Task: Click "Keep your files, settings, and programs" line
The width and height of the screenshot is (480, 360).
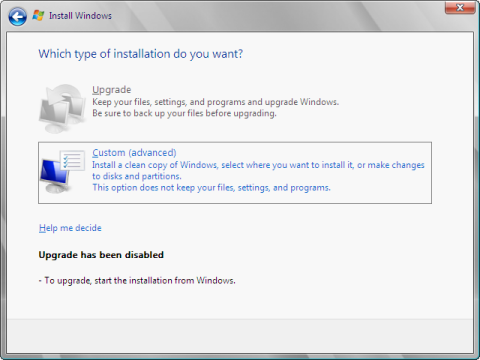Action: click(215, 102)
